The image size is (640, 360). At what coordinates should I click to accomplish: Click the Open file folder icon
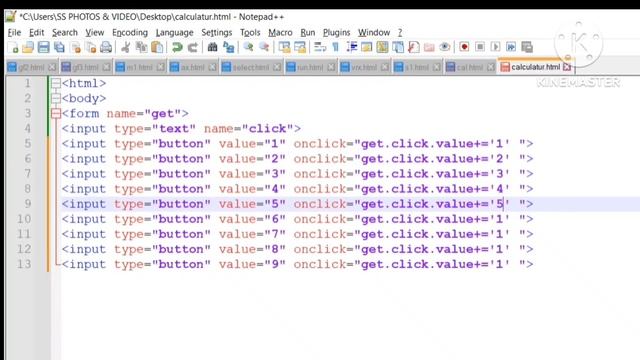pos(28,47)
